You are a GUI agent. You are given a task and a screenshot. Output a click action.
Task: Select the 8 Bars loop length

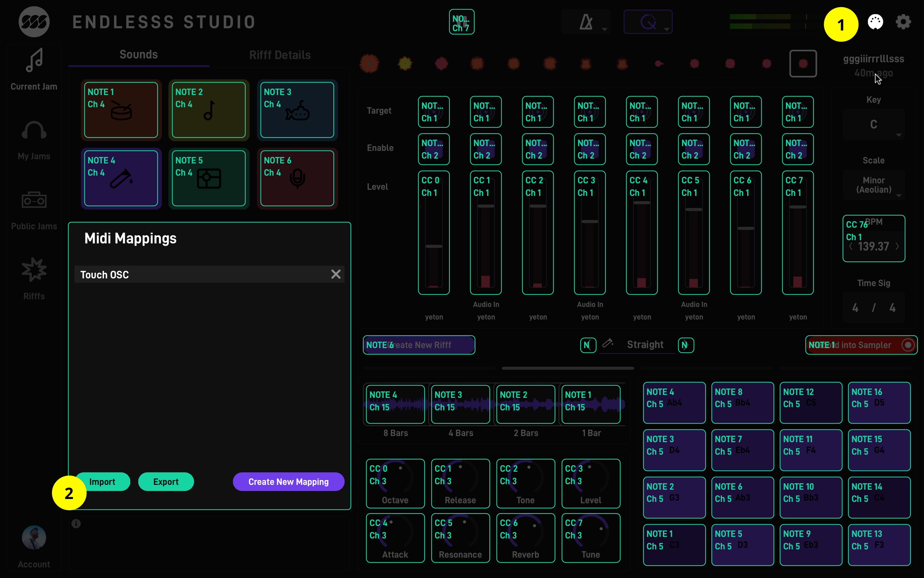coord(395,404)
